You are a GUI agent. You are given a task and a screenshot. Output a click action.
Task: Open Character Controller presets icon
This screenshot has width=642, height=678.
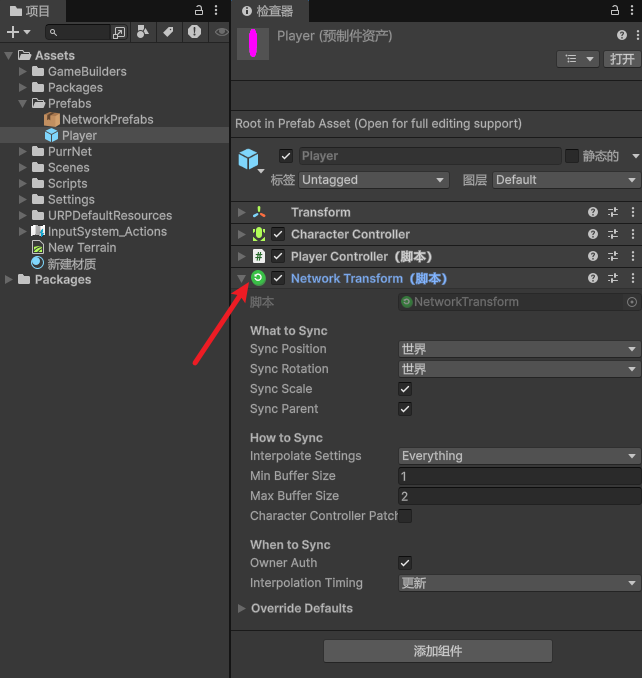(613, 234)
